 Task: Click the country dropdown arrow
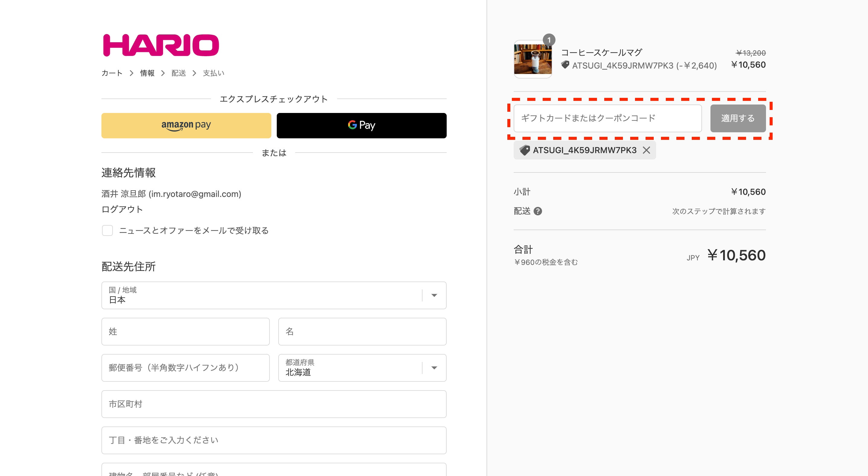point(434,295)
